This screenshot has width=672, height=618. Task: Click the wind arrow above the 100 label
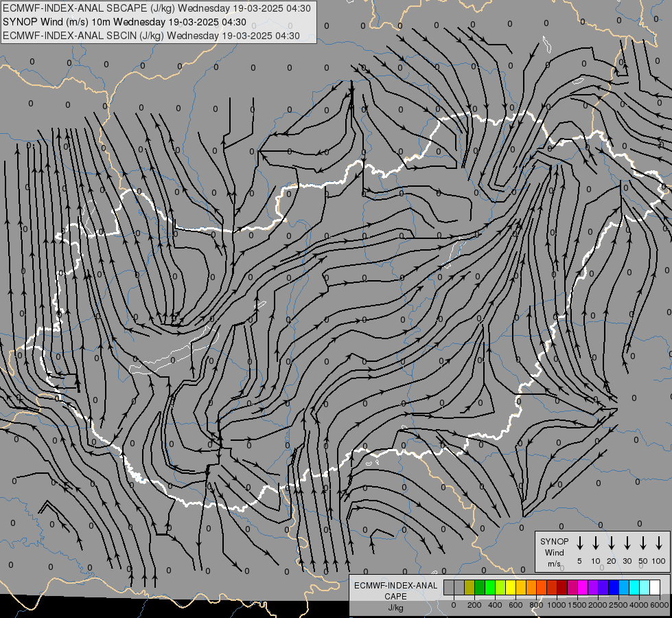659,543
